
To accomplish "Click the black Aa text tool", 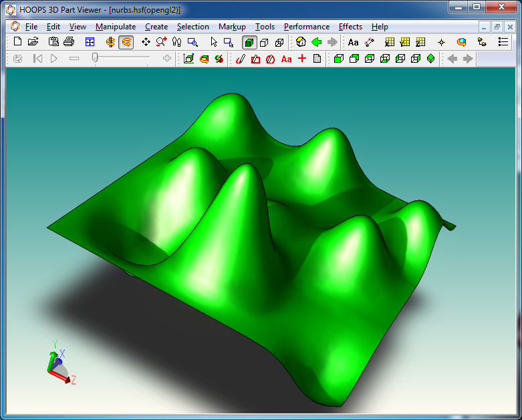I will click(353, 42).
